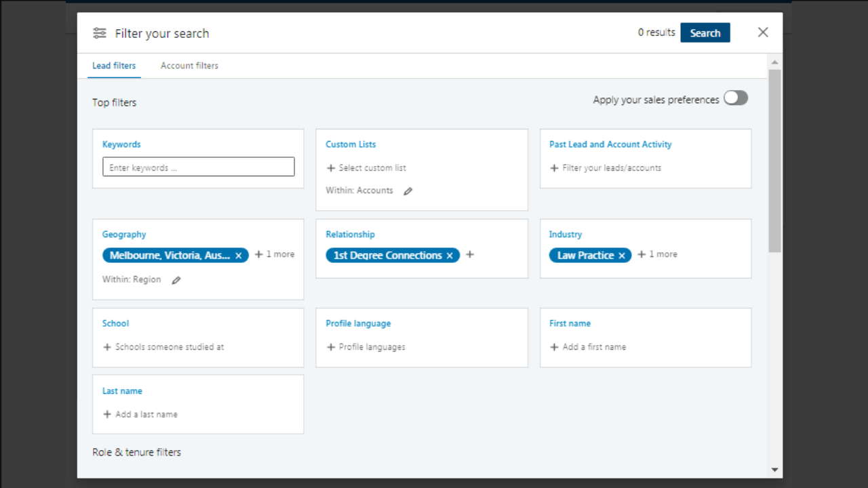Click the Profile language heading

point(358,323)
